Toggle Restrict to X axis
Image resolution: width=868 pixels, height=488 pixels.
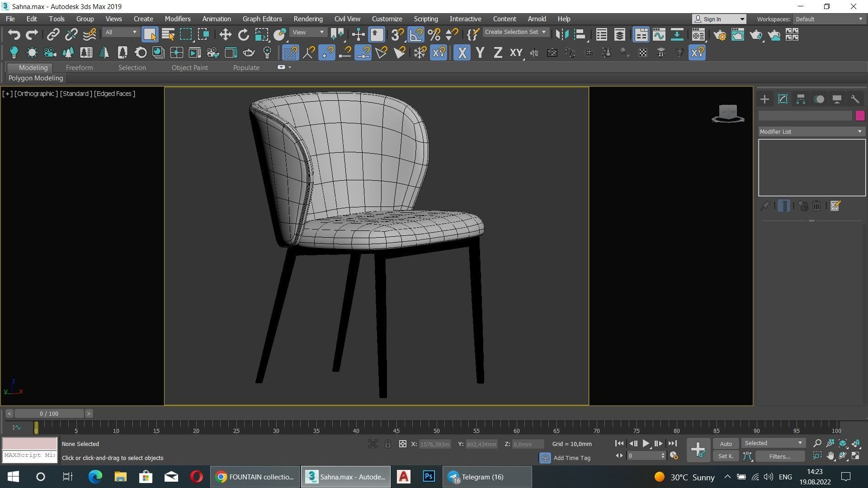pos(462,53)
